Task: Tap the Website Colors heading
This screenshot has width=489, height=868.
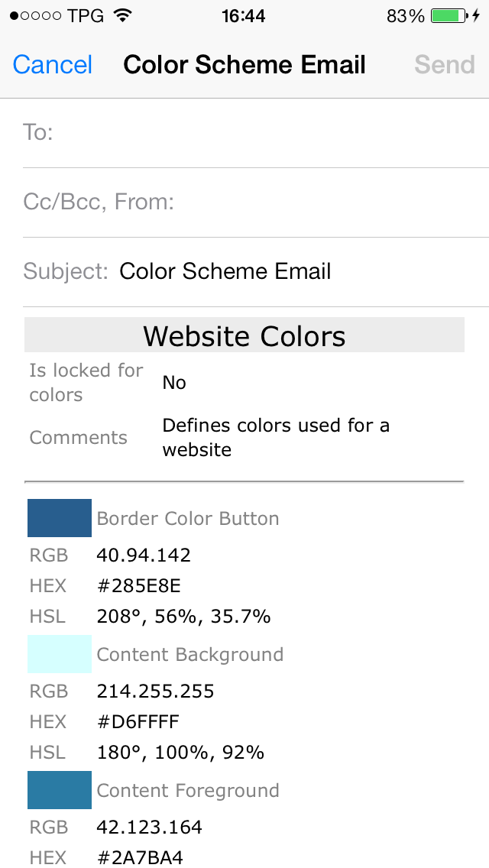Action: point(244,336)
